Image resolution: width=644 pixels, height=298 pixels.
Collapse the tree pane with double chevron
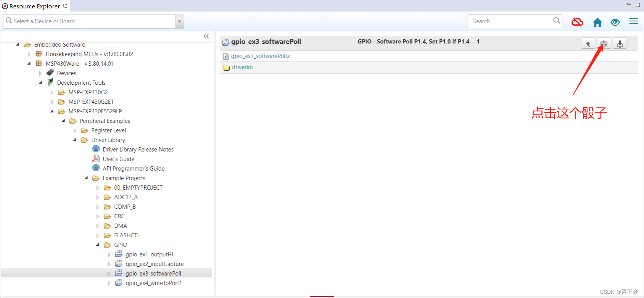tap(206, 36)
